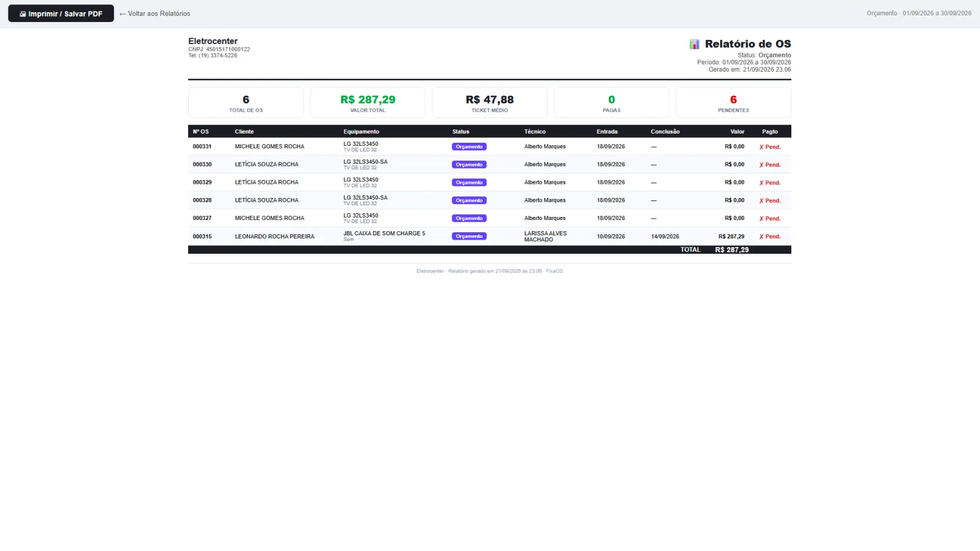Select OS number 000331
Viewport: 980px width, 551px height.
tap(202, 146)
